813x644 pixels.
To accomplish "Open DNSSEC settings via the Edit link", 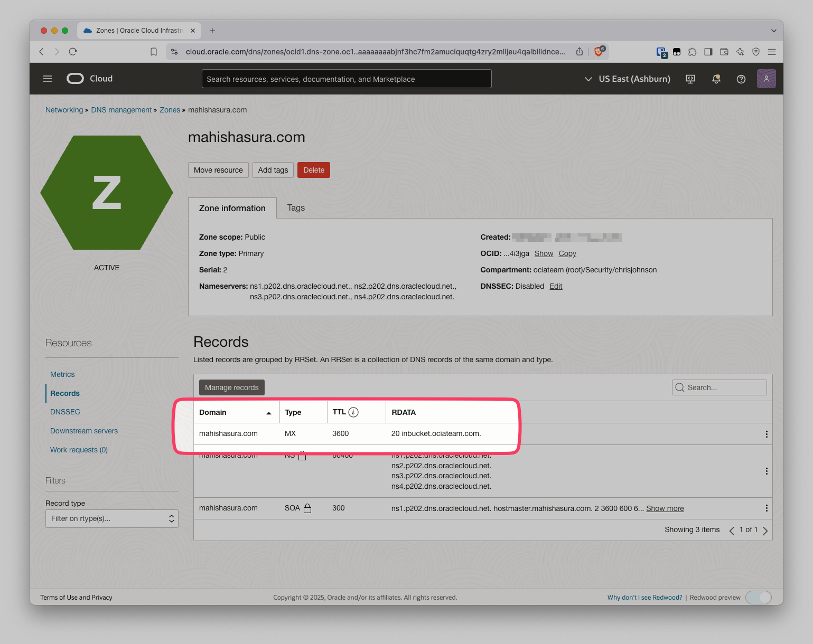I will click(555, 286).
